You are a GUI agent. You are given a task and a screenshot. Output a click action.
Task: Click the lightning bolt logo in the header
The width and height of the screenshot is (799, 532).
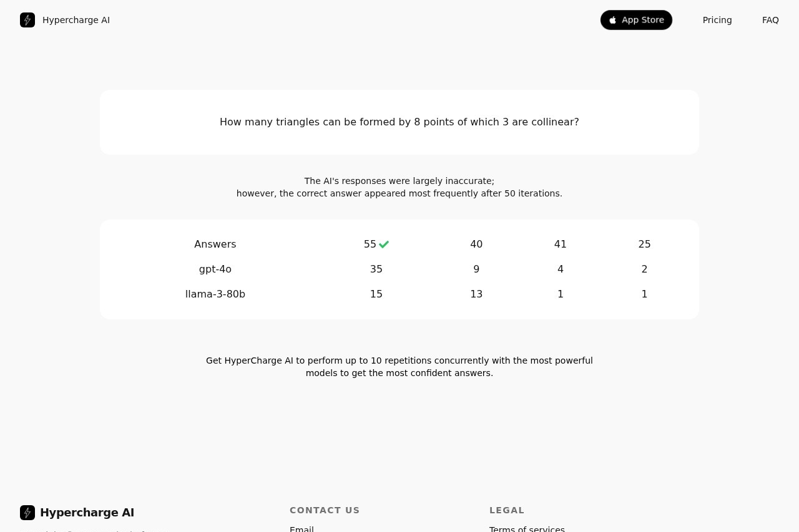[x=27, y=20]
